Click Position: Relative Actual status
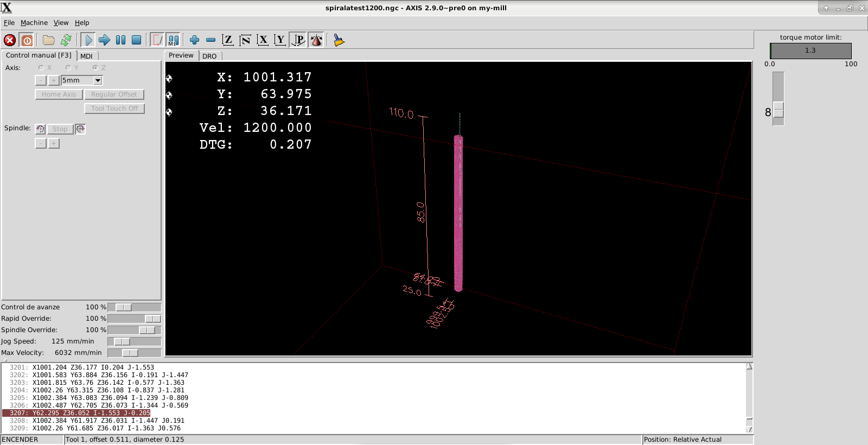868x445 pixels. (x=682, y=440)
